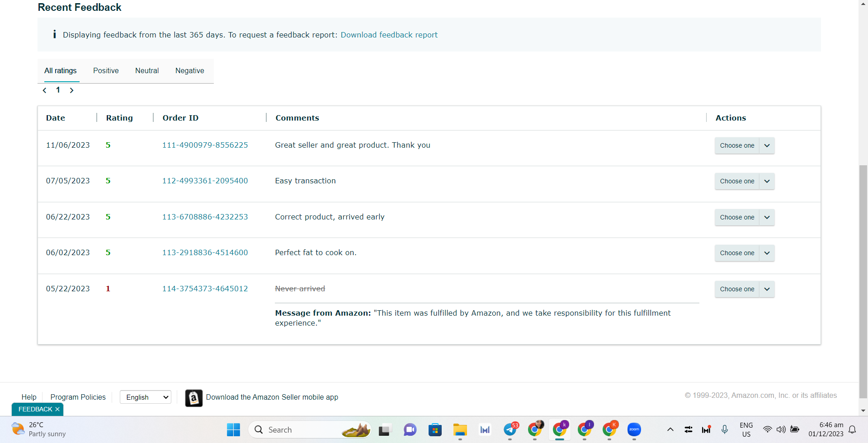Expand Choose one arrow for 06/02/2023 feedback
868x443 pixels.
[767, 253]
